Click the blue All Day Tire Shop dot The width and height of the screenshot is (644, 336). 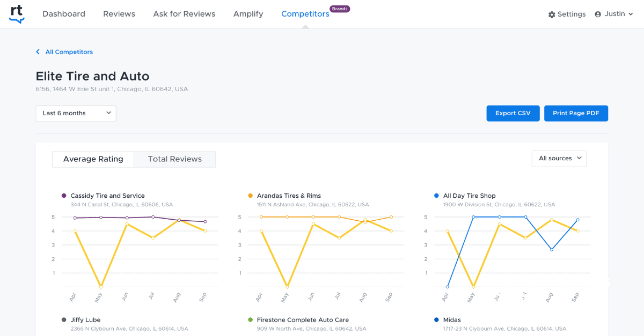[x=436, y=196]
